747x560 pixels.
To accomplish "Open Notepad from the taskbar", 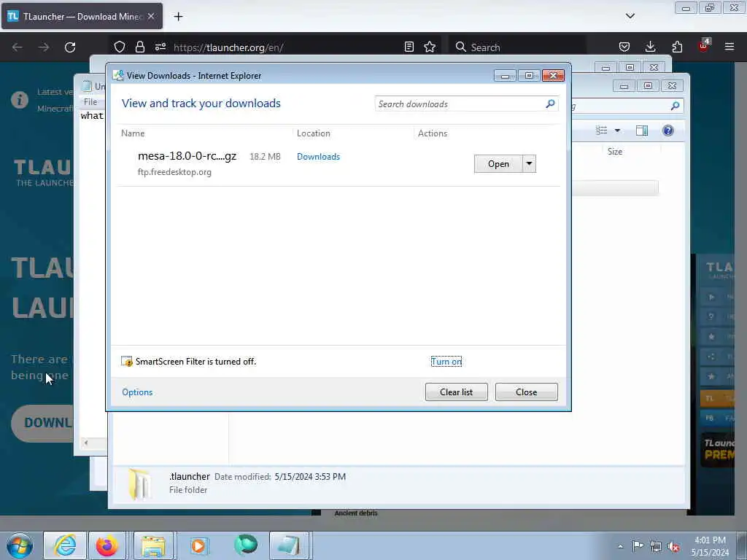I will click(x=289, y=545).
